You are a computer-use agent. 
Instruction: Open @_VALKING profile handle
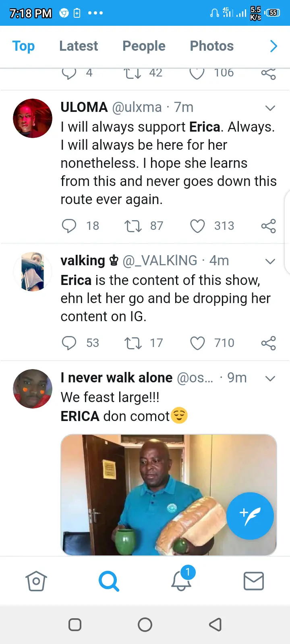(159, 261)
